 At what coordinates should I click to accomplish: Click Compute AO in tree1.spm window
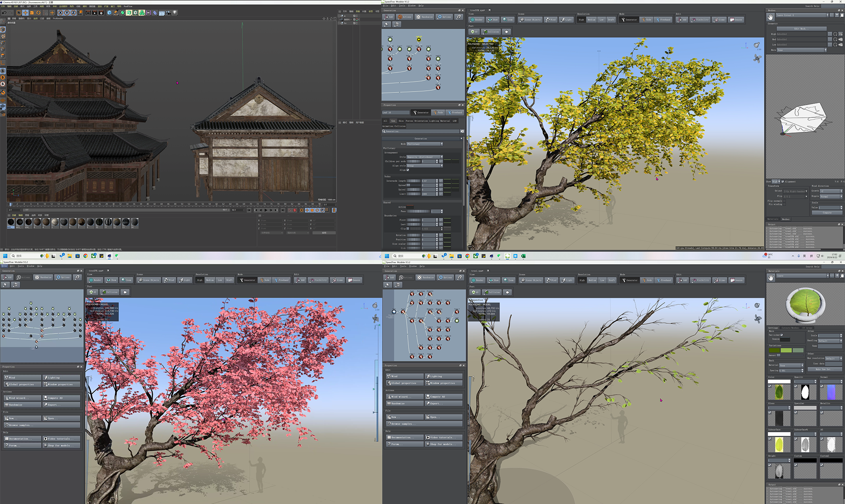pyautogui.click(x=443, y=396)
